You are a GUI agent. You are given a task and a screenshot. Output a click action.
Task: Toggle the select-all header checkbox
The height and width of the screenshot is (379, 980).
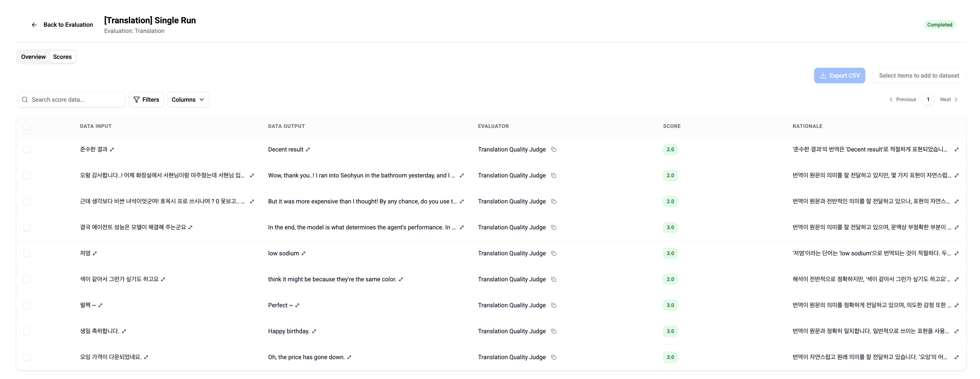coord(27,126)
